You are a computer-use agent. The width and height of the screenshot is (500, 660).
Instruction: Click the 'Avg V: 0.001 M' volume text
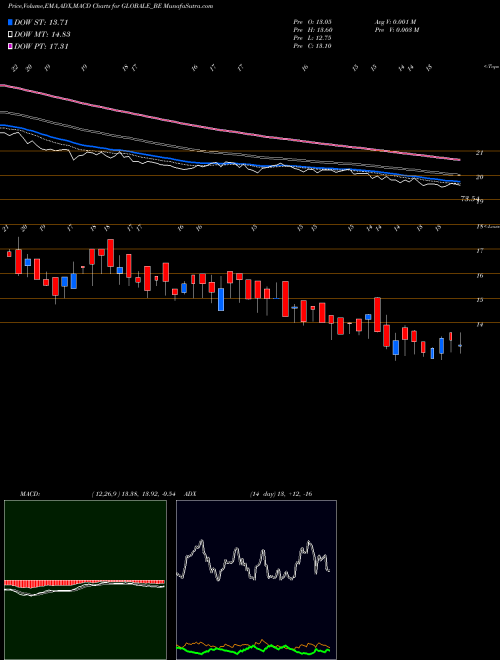point(396,22)
